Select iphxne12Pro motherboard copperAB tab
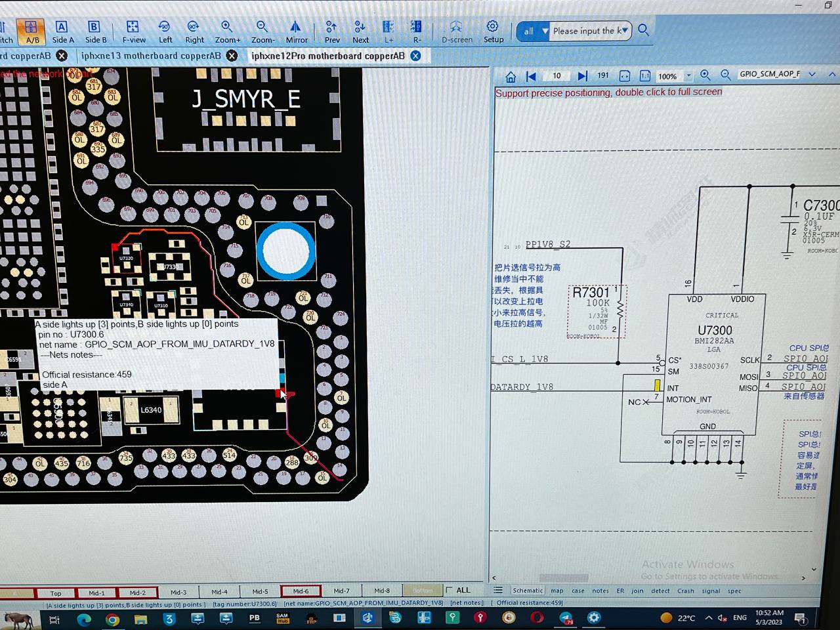840x630 pixels. coord(327,56)
